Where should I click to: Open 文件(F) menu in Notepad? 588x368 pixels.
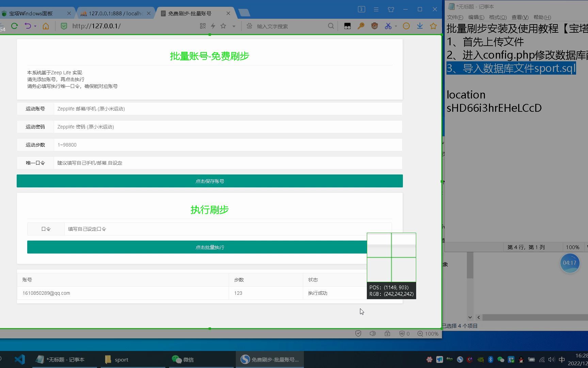point(455,17)
